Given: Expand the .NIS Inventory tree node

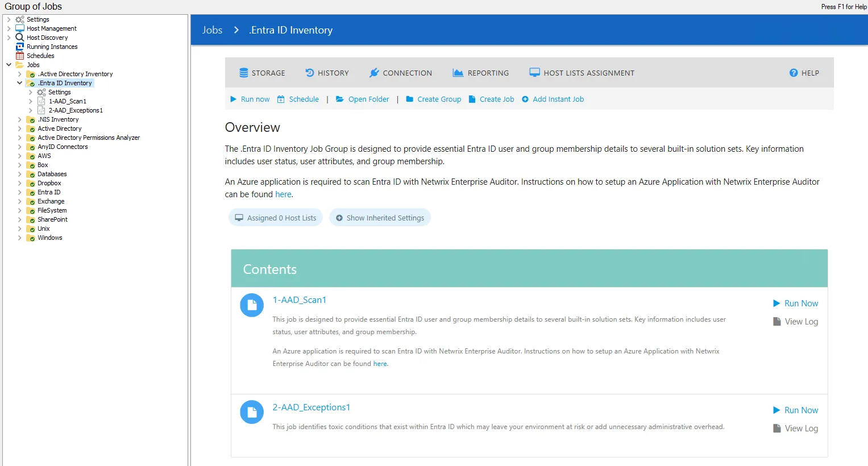Looking at the screenshot, I should (x=19, y=119).
